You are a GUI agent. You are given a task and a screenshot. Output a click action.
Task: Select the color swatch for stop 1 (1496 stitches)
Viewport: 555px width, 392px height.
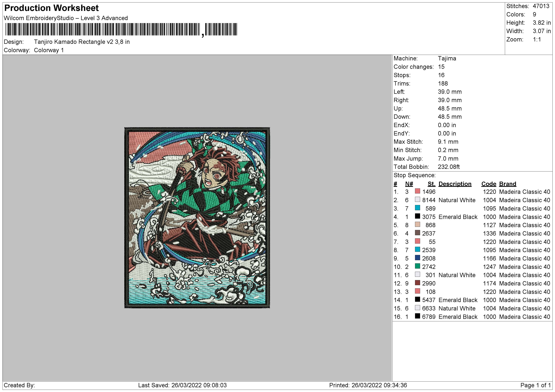[417, 191]
